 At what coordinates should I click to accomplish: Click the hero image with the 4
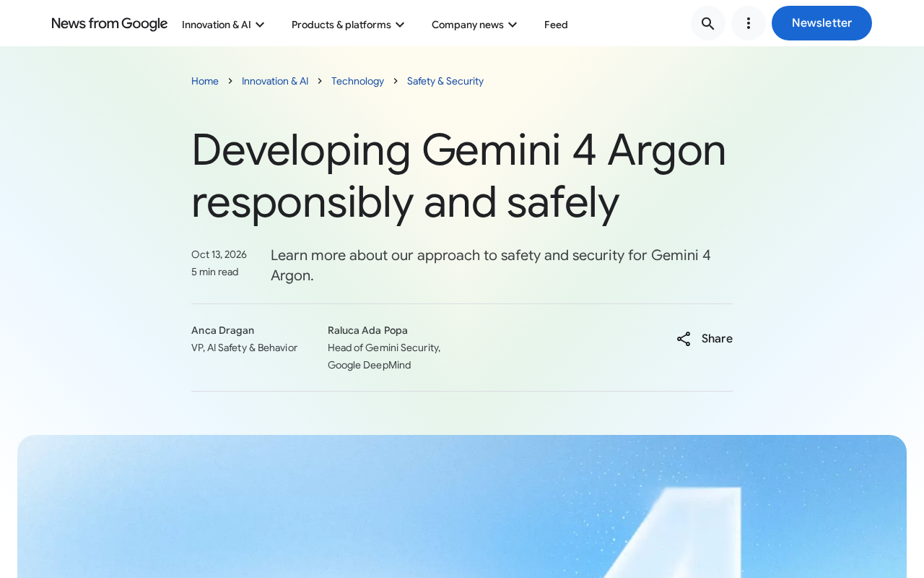[x=462, y=506]
